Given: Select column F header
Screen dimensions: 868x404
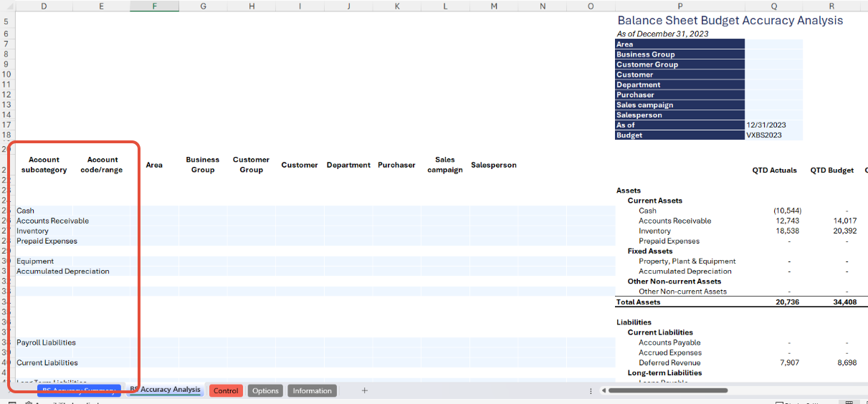Looking at the screenshot, I should (154, 6).
